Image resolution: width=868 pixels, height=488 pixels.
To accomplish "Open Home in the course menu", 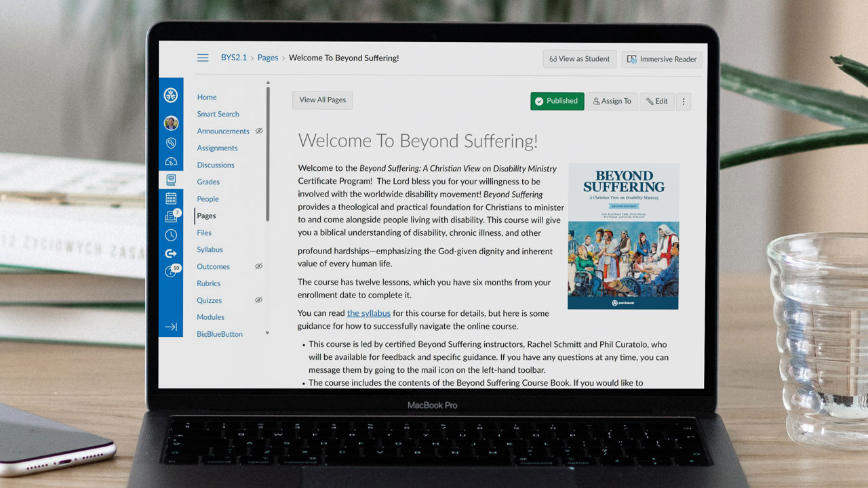I will coord(207,97).
